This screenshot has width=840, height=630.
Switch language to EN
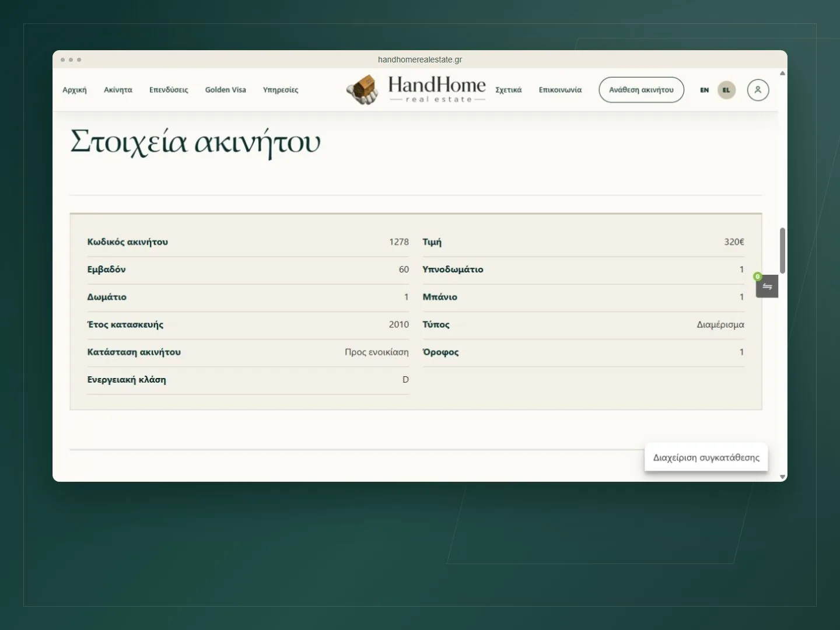[704, 90]
